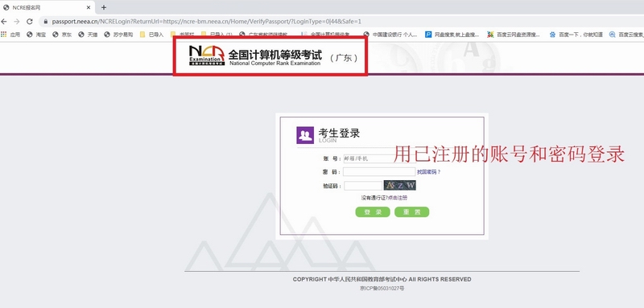Click the 密码 password input field
Viewport: 644px width, 308px height.
click(379, 172)
